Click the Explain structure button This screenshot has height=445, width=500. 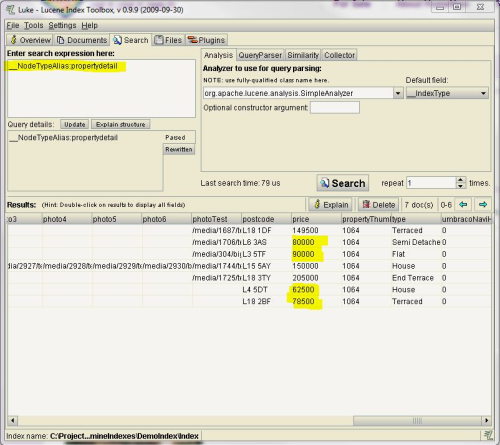[121, 124]
